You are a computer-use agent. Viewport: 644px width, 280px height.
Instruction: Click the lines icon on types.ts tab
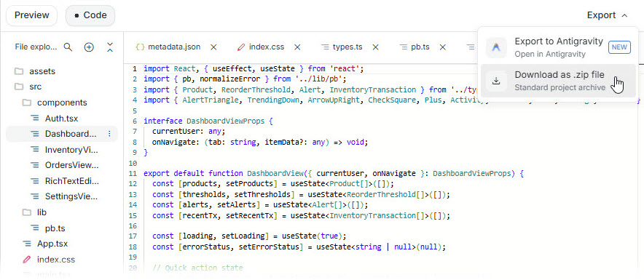(326, 47)
